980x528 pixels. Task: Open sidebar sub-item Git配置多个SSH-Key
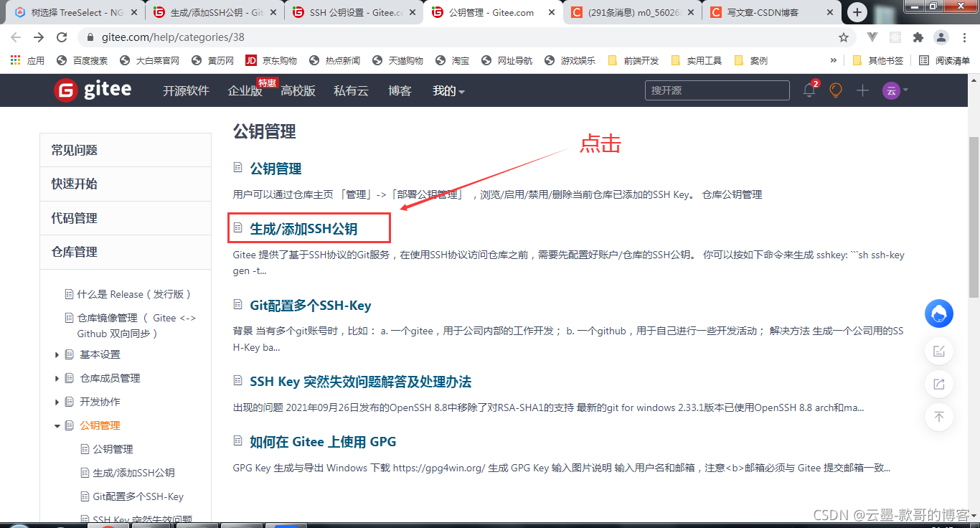[138, 496]
